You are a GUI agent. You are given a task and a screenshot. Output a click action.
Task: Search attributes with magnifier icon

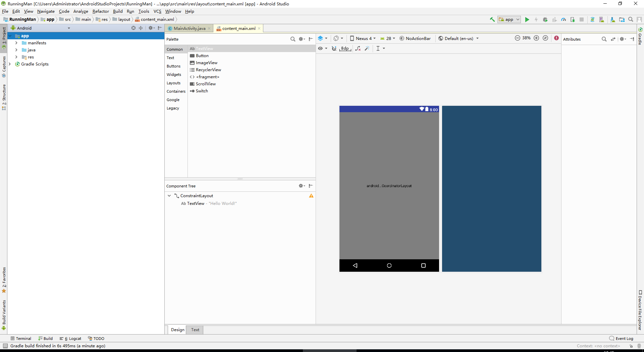(604, 39)
